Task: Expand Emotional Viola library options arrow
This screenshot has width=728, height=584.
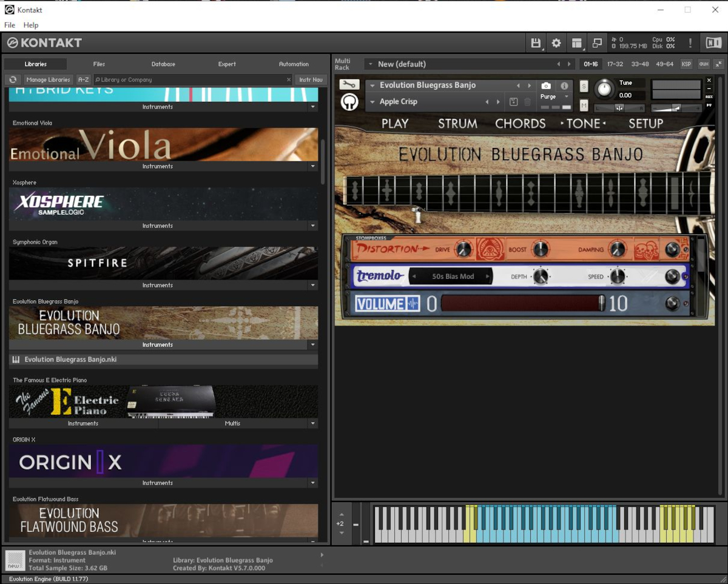Action: [313, 166]
